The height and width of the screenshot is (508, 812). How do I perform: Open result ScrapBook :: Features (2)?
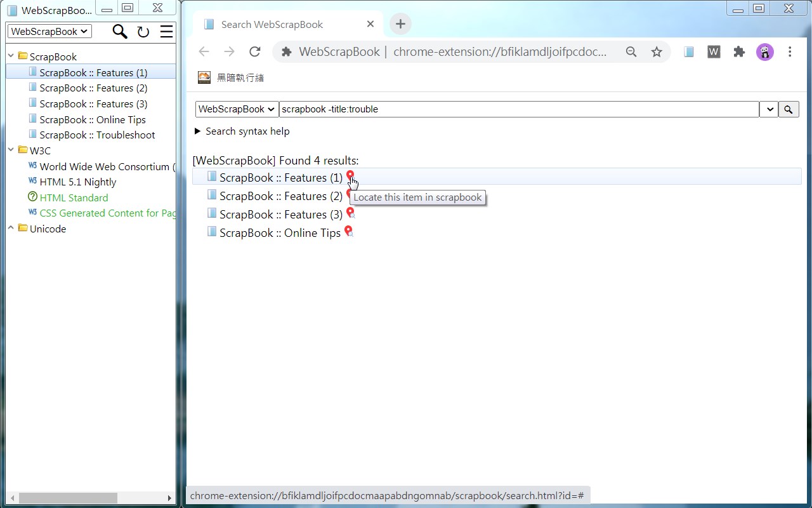[281, 196]
